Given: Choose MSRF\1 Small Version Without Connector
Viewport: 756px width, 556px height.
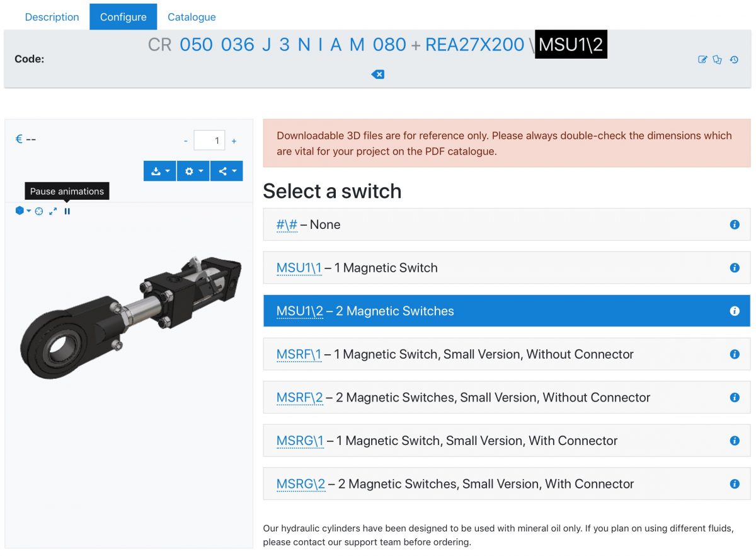Looking at the screenshot, I should [x=507, y=354].
